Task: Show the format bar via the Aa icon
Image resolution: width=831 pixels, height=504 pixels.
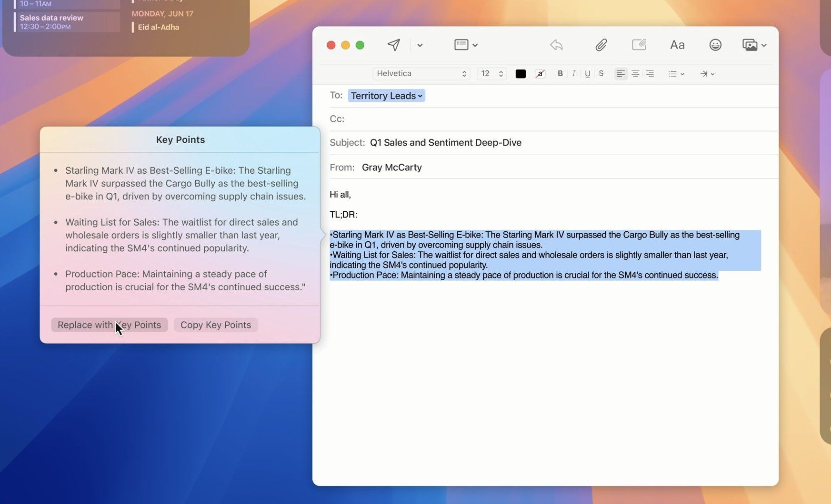Action: (x=677, y=45)
